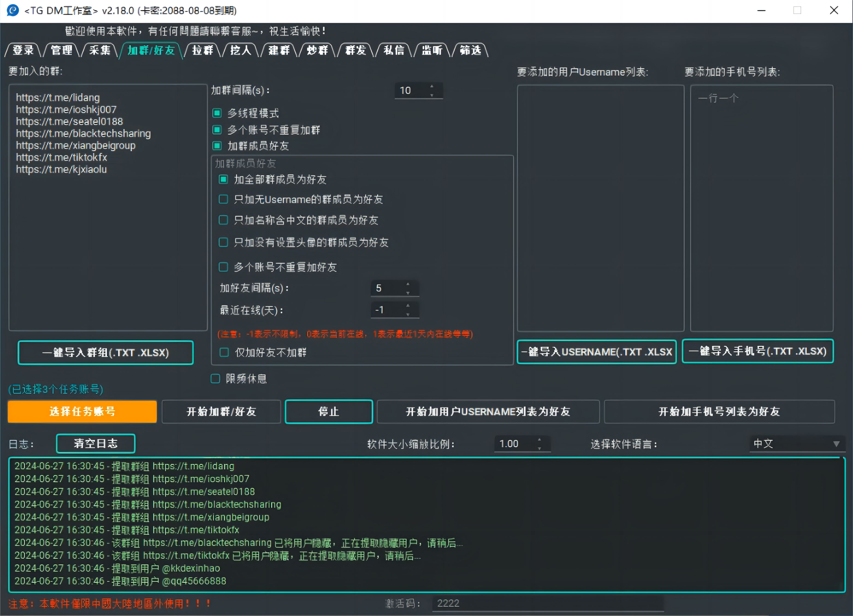Check 仅加好友不加群 option
Image resolution: width=853 pixels, height=616 pixels.
(x=224, y=352)
